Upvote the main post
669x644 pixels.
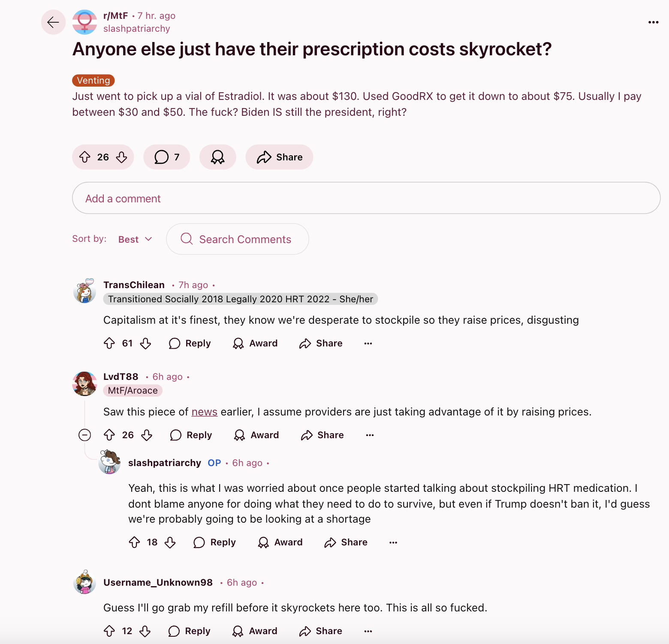pyautogui.click(x=85, y=157)
